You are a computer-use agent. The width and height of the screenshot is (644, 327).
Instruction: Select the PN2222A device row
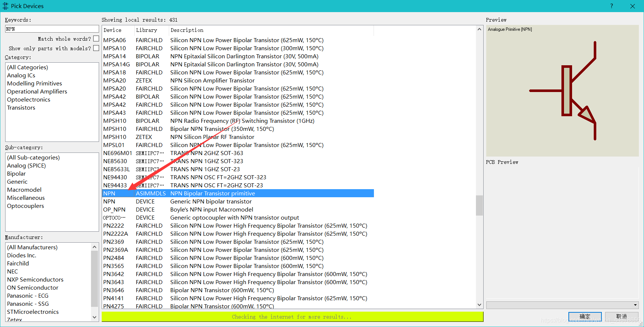(238, 234)
